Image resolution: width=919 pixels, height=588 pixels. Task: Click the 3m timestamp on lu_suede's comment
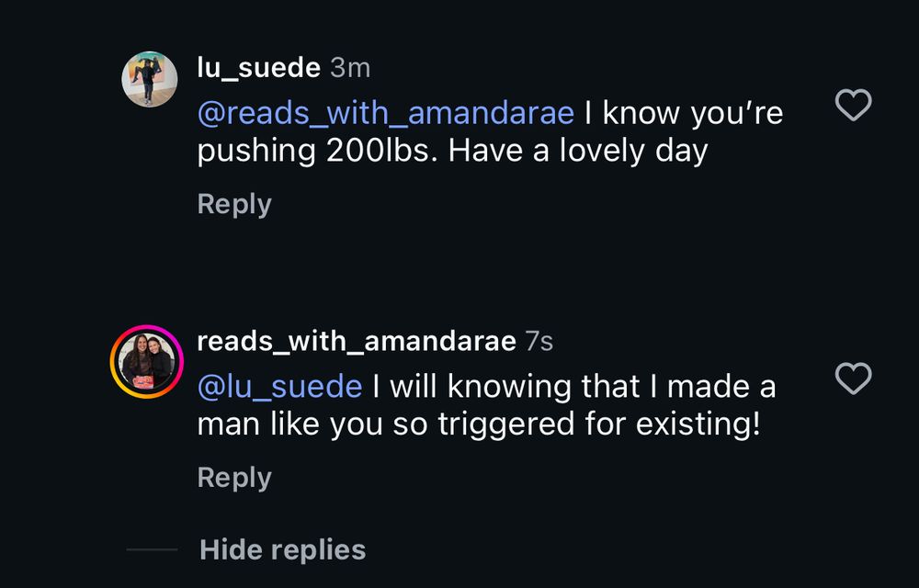click(350, 66)
